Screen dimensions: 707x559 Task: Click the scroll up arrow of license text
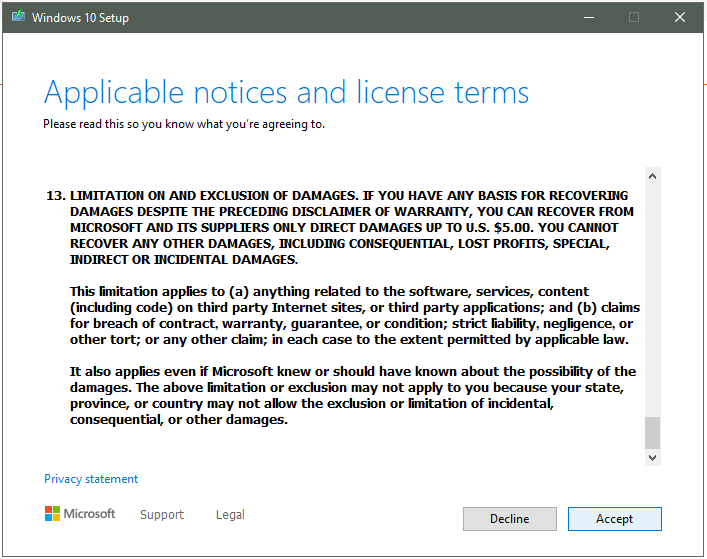tap(652, 176)
